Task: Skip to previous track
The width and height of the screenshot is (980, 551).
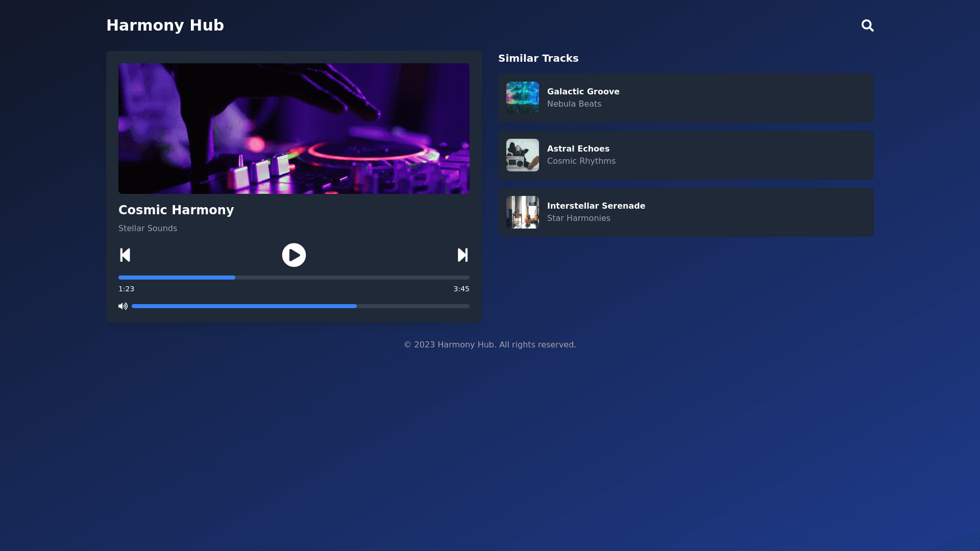Action: 125,255
